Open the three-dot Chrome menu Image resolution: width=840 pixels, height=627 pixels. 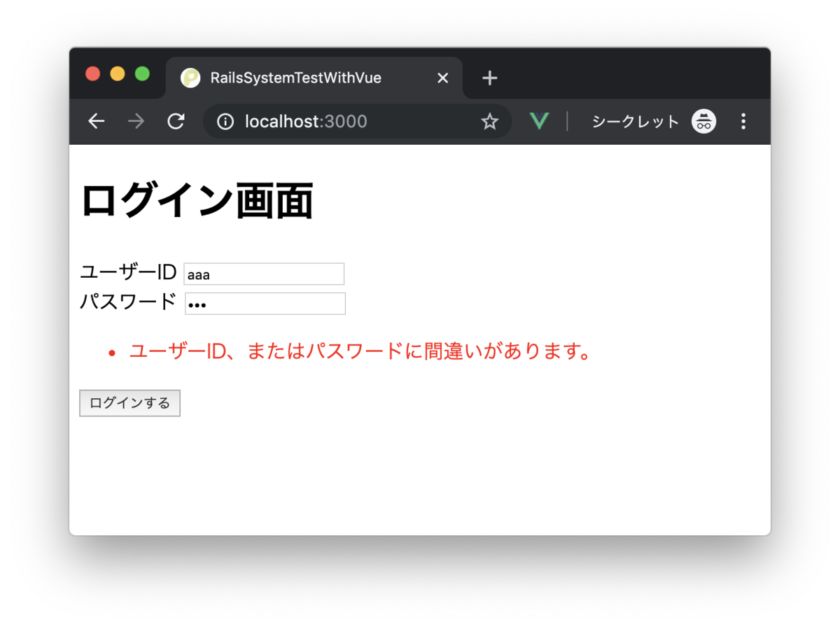point(743,121)
